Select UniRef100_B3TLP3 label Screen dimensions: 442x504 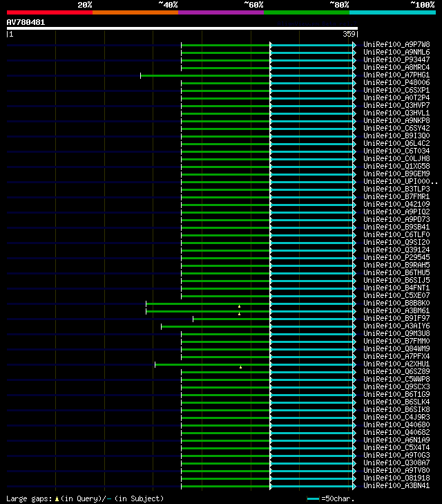point(396,189)
